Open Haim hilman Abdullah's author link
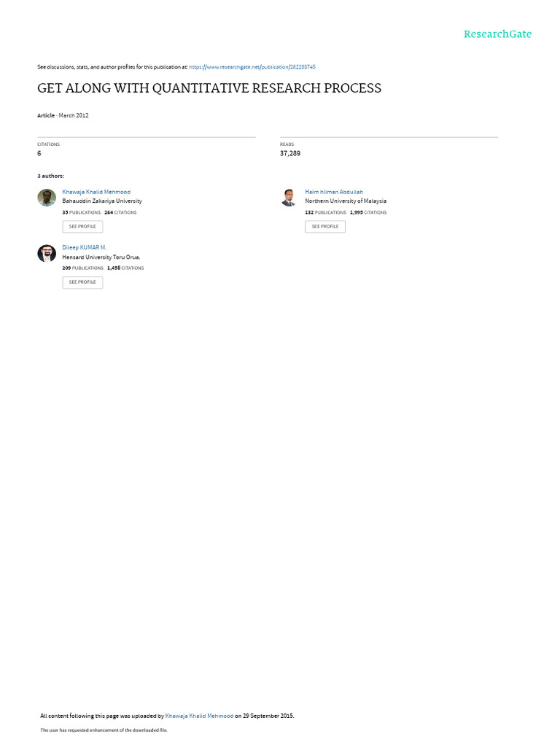 tap(334, 192)
